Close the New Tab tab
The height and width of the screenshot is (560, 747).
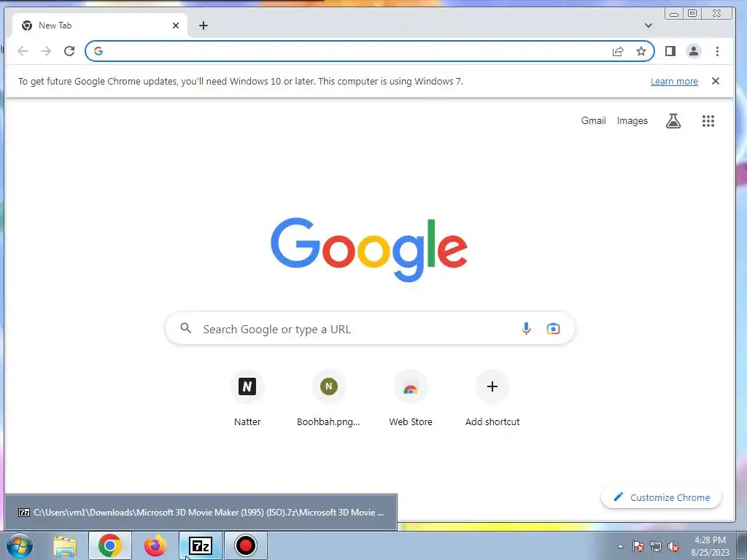(x=176, y=26)
